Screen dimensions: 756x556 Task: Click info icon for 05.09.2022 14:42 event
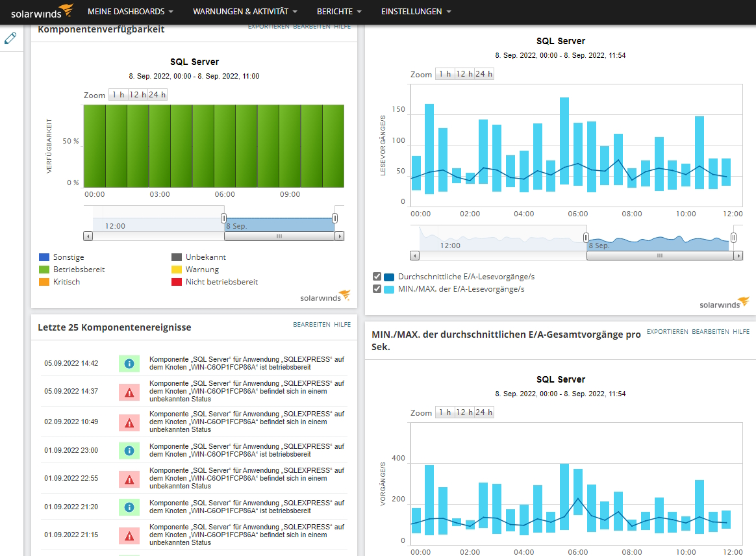click(x=129, y=364)
